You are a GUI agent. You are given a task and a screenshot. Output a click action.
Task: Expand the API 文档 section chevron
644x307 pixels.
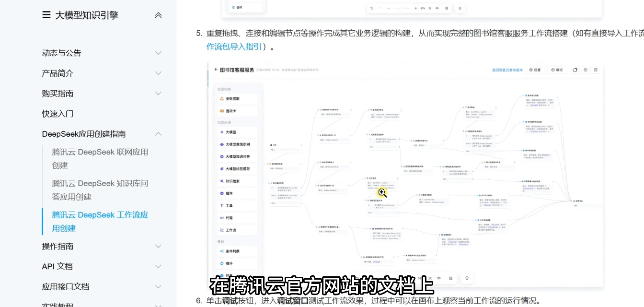(x=159, y=266)
